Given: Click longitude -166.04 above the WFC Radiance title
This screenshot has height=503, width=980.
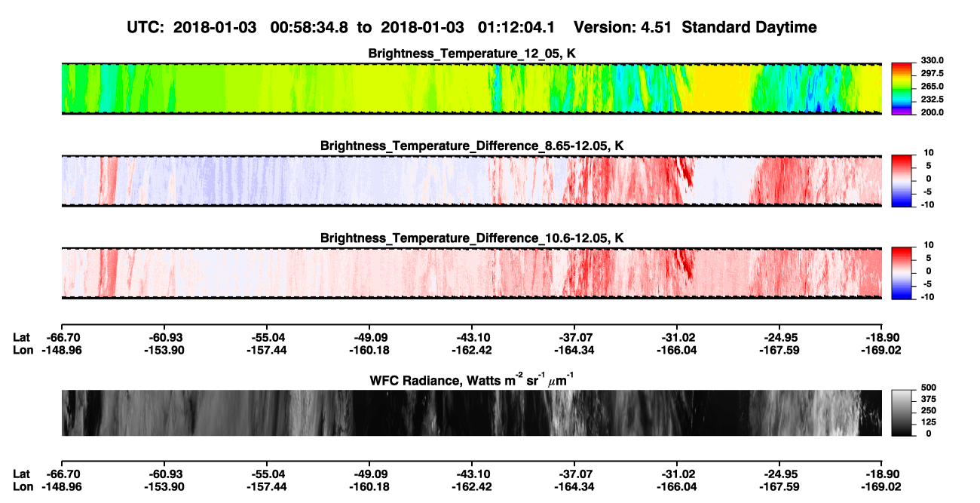Looking at the screenshot, I should (677, 349).
